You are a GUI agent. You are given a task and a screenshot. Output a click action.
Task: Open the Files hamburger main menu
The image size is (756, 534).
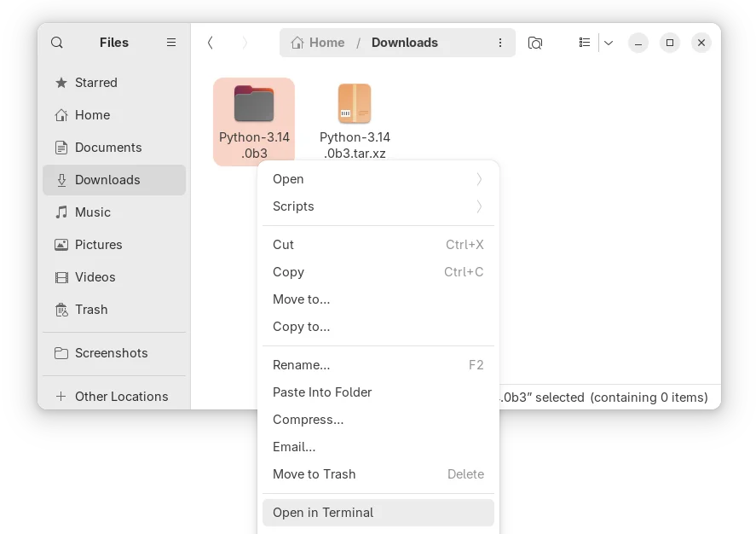[x=171, y=43]
